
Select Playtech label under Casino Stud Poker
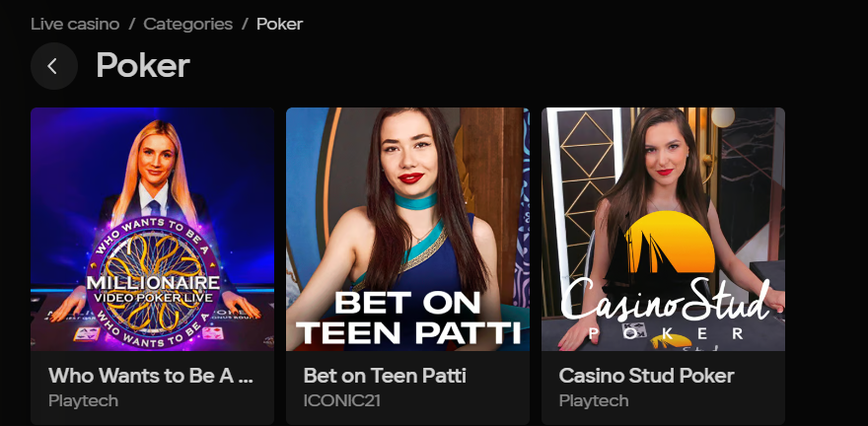pyautogui.click(x=594, y=400)
